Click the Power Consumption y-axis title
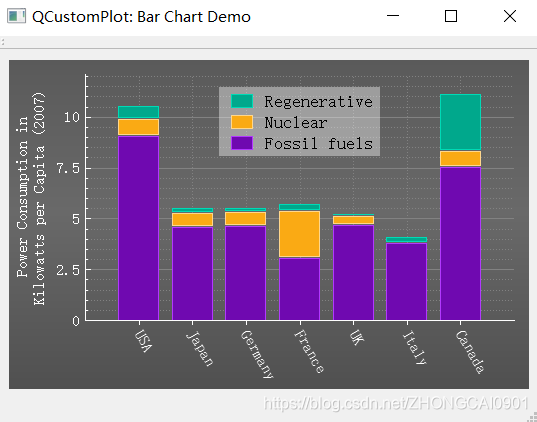Image resolution: width=537 pixels, height=422 pixels. (x=31, y=198)
